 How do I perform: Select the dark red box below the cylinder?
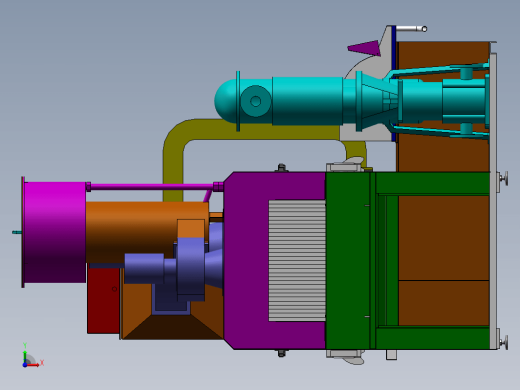tap(103, 300)
